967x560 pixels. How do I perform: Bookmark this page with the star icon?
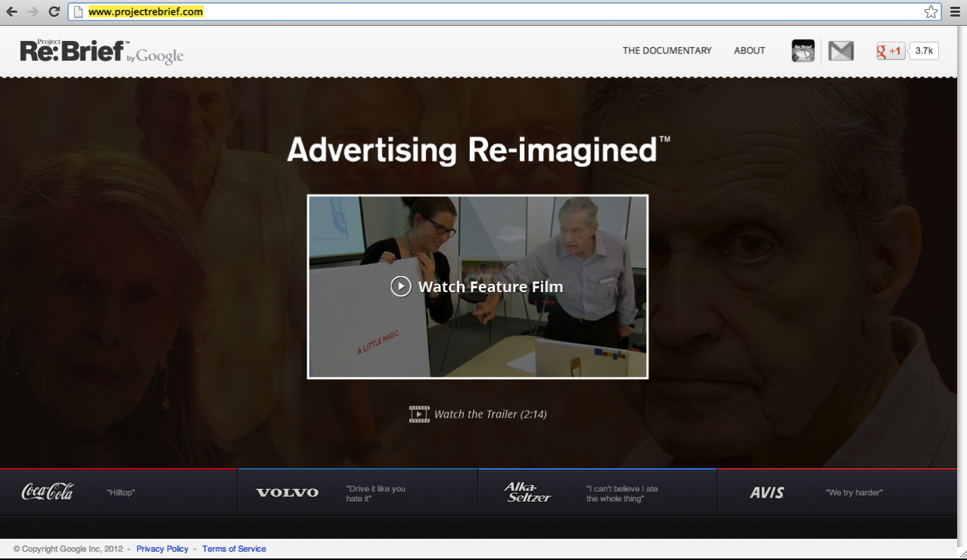point(931,11)
